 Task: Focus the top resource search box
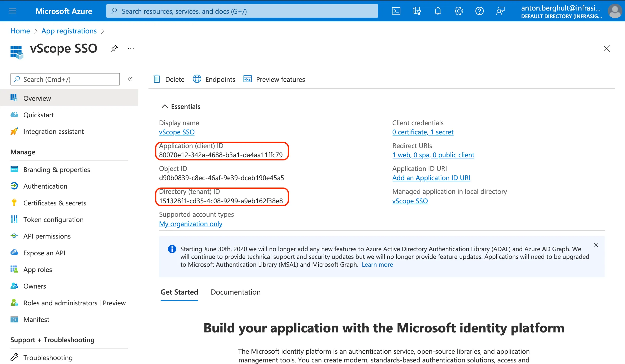tap(242, 11)
